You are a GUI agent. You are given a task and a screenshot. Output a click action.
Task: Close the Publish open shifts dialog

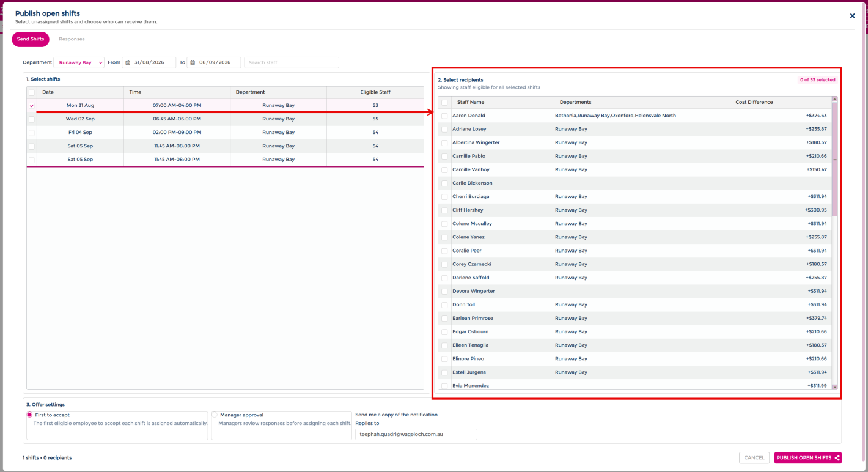(852, 16)
